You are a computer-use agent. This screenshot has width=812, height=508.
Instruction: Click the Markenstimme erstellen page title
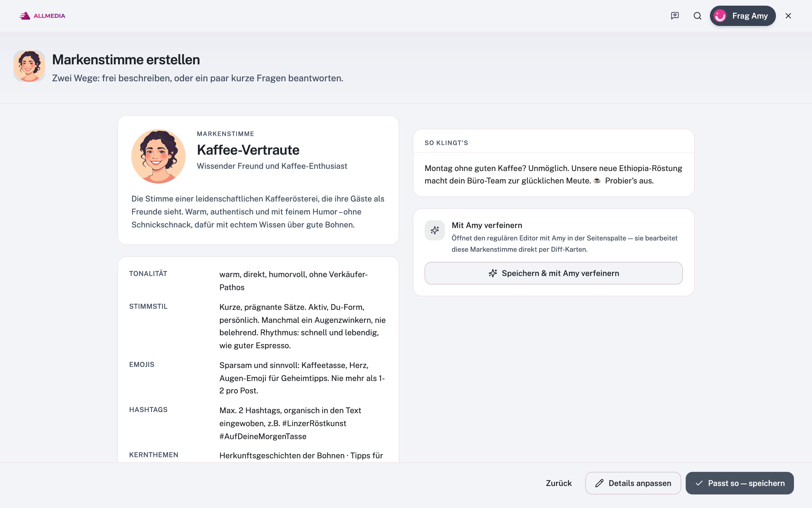click(x=126, y=60)
